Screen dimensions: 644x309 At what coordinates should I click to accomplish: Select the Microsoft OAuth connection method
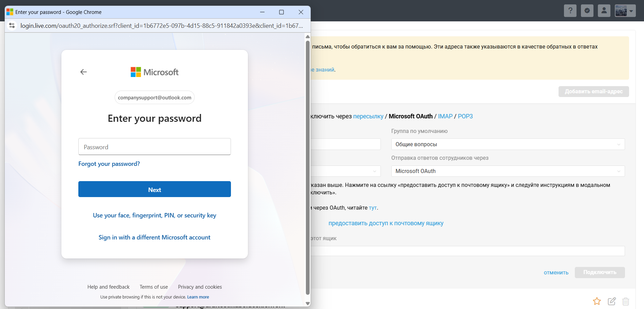[x=411, y=116]
